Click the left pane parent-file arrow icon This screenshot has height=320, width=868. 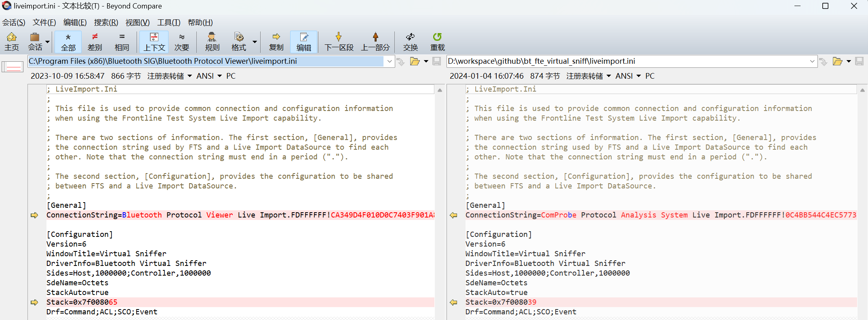click(x=401, y=61)
